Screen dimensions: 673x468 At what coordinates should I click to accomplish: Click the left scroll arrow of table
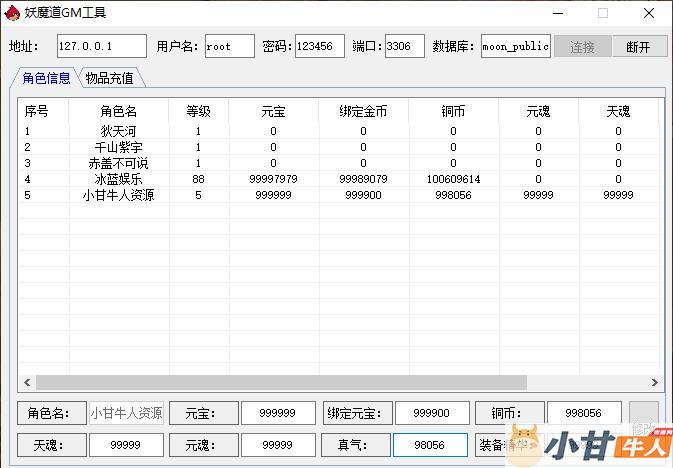pos(27,382)
